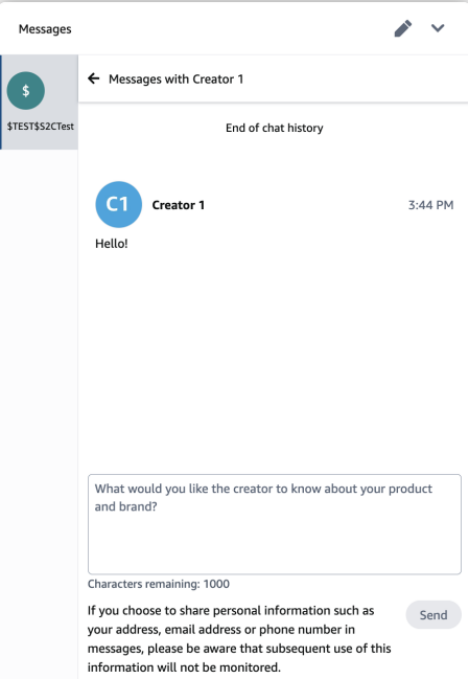Viewport: 470px width, 679px height.
Task: Go back using the left arrow icon
Action: [x=94, y=78]
